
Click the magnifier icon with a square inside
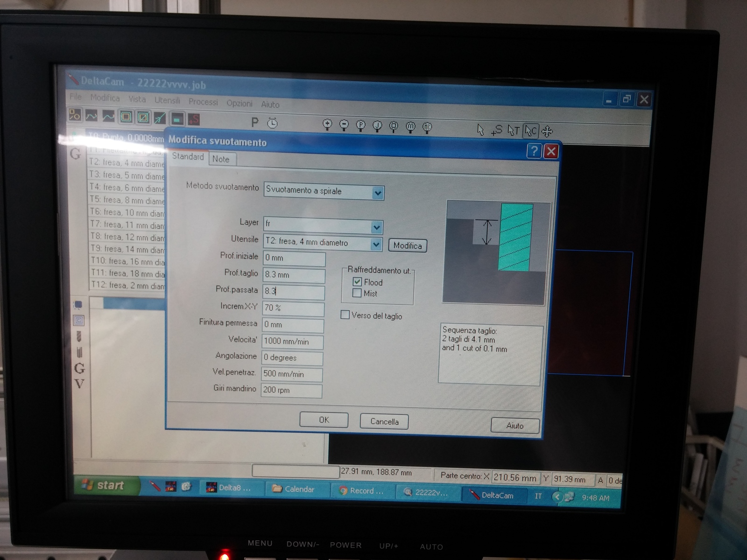[394, 126]
